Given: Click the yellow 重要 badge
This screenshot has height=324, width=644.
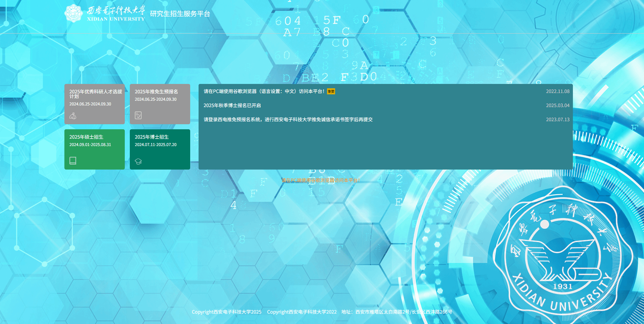Looking at the screenshot, I should [x=331, y=92].
